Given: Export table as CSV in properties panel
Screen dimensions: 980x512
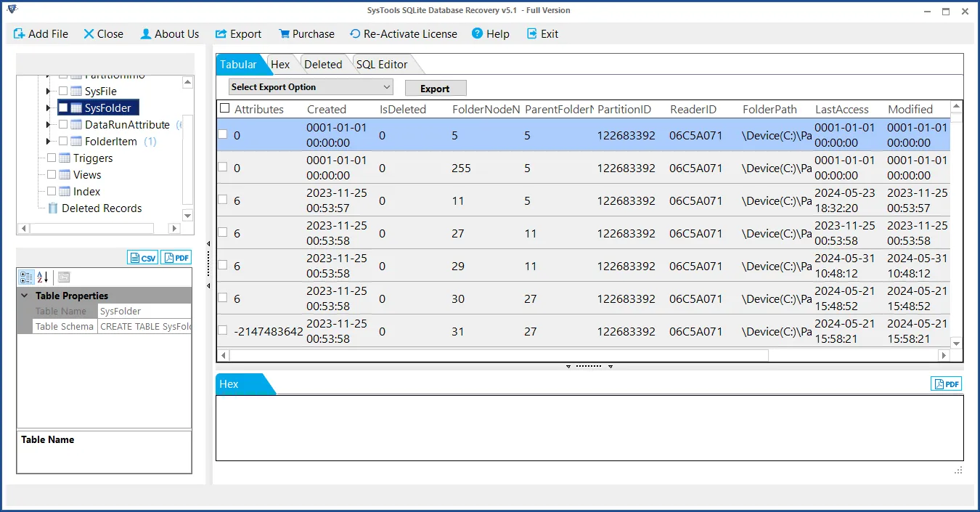Looking at the screenshot, I should pos(143,258).
